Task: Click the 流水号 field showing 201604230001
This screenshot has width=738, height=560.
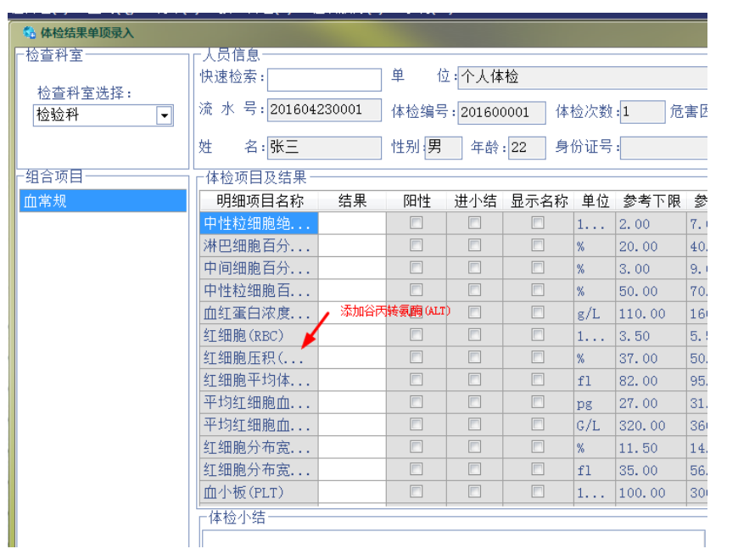Action: pos(324,110)
